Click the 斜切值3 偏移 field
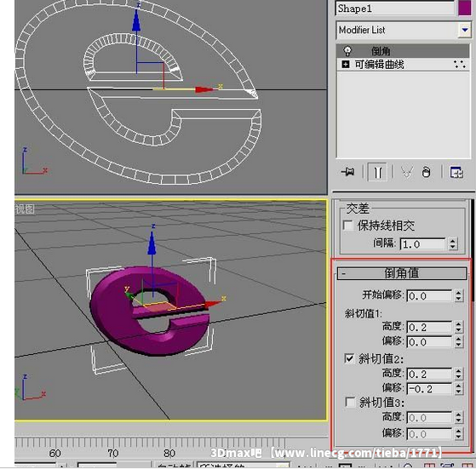 click(429, 434)
